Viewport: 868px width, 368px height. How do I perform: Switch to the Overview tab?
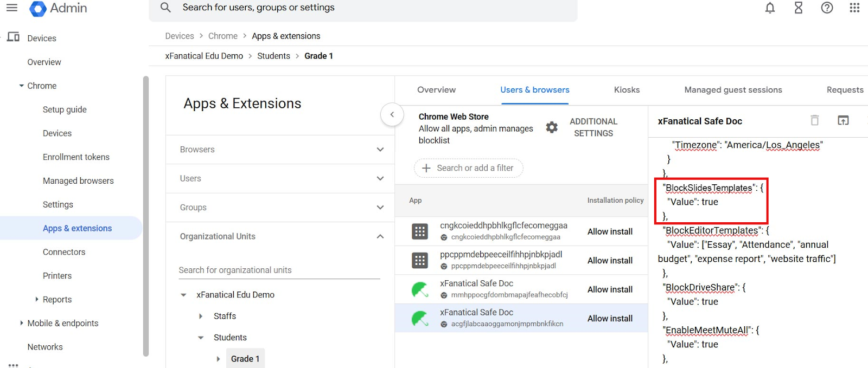point(437,90)
